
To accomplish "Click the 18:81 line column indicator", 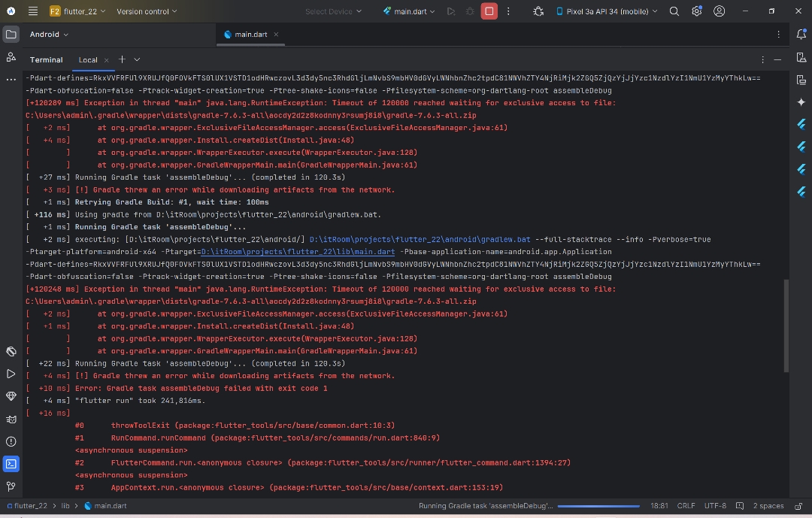I will pyautogui.click(x=659, y=505).
